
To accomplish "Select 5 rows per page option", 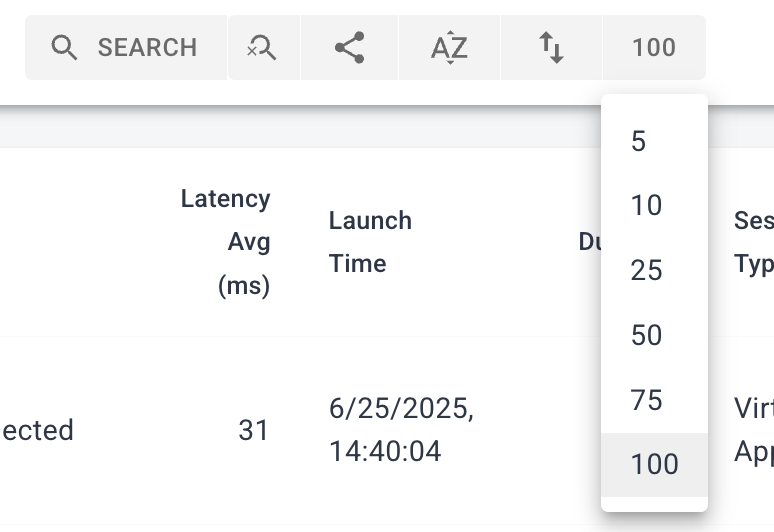I will click(x=654, y=141).
